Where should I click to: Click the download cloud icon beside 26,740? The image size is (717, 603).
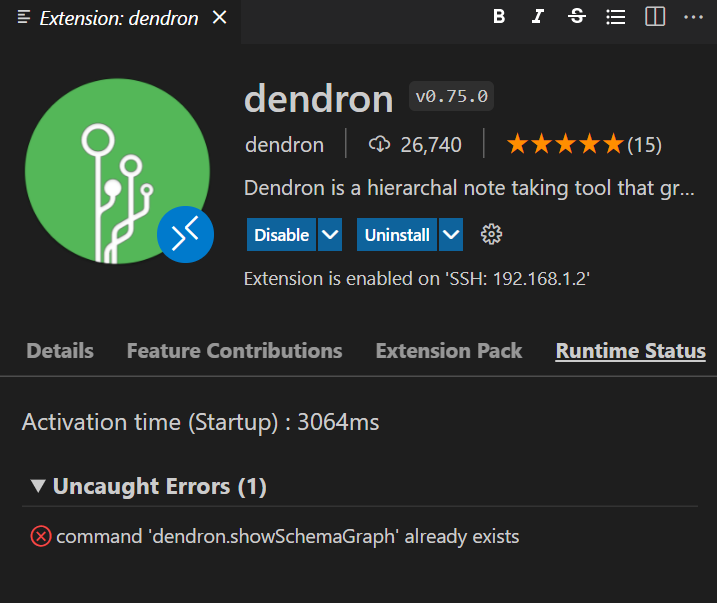pos(380,144)
